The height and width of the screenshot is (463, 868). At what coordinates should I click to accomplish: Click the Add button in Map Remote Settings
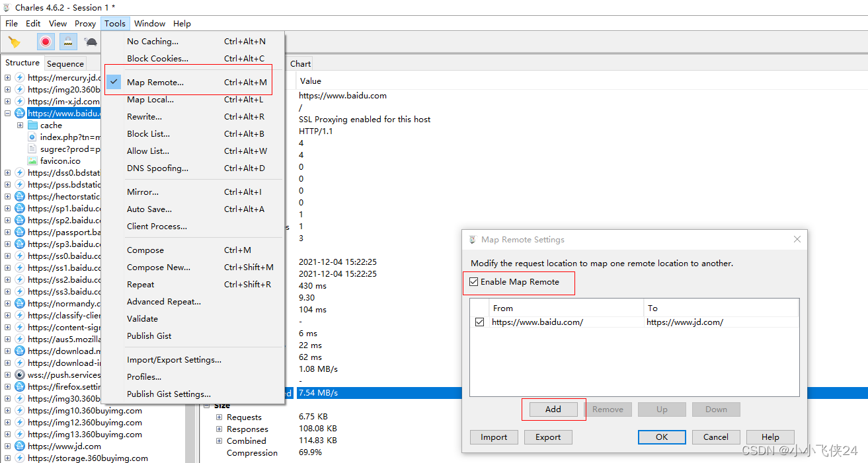coord(553,410)
